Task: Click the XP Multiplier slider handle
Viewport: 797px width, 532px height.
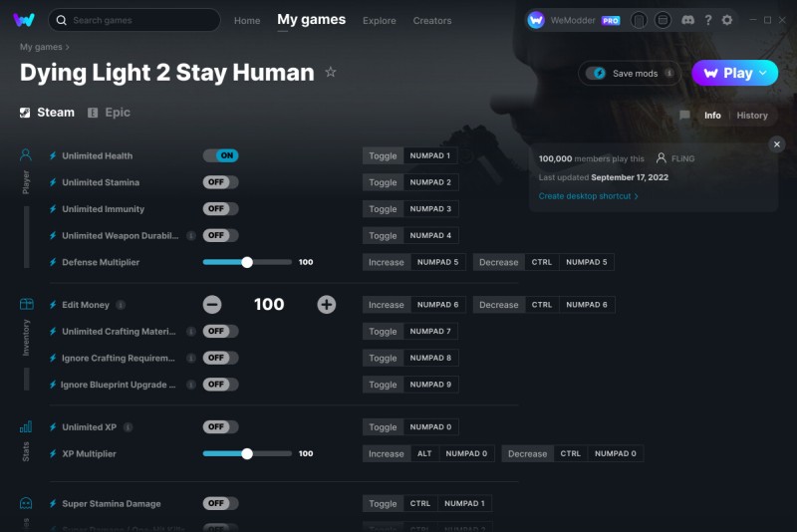Action: tap(247, 453)
